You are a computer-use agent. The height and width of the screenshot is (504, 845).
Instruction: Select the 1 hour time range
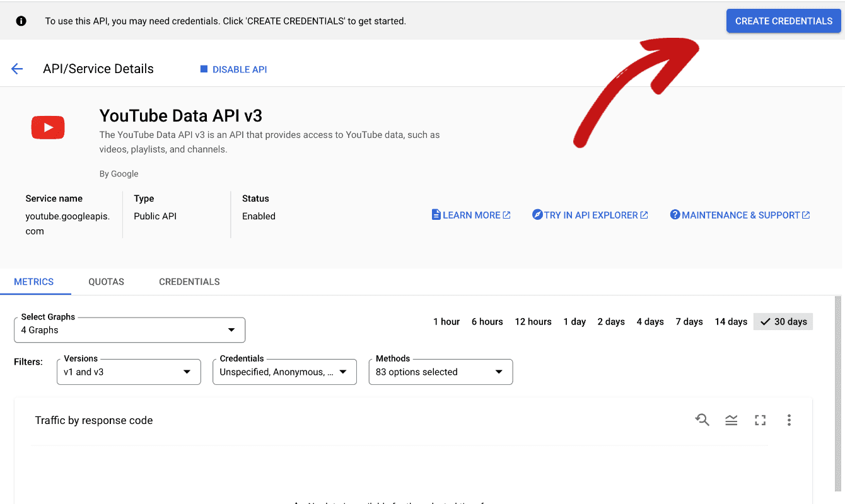tap(446, 321)
